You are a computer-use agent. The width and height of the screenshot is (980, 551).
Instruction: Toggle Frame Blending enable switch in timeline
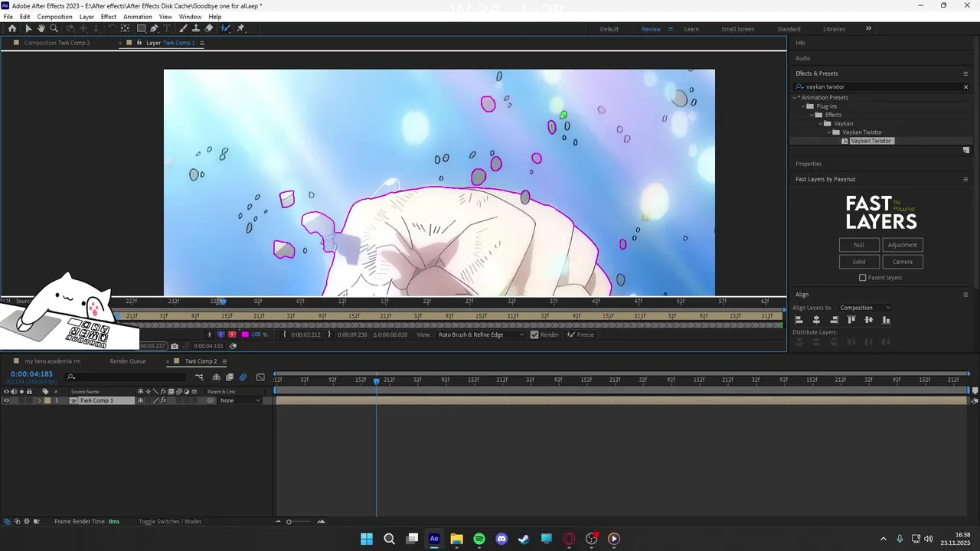coord(229,377)
